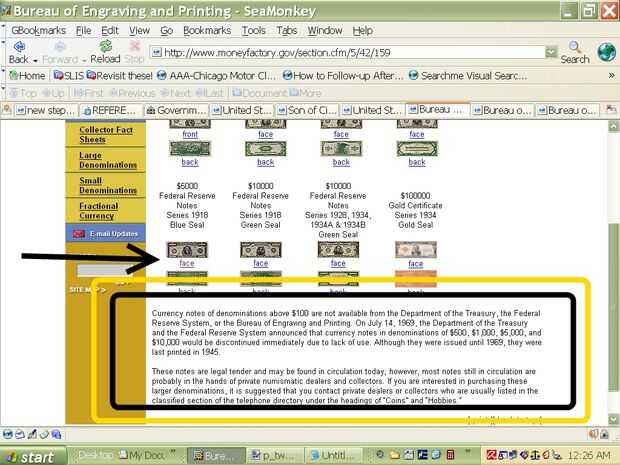Open the Tabs menu
Image resolution: width=620 pixels, height=465 pixels.
[x=287, y=30]
